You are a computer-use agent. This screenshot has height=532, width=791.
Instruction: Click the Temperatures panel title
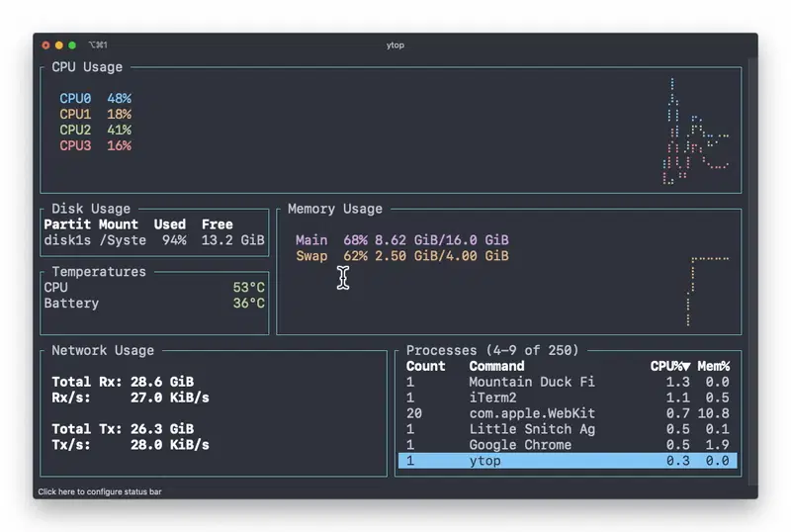tap(99, 272)
